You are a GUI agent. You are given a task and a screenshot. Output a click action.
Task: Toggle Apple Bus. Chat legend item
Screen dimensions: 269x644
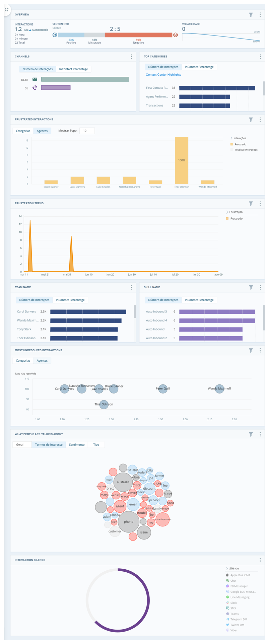(x=238, y=575)
